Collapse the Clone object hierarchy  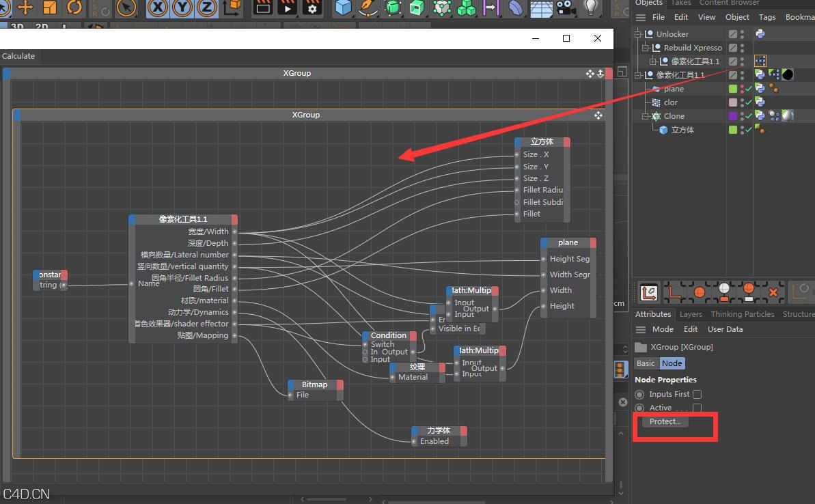pyautogui.click(x=645, y=116)
